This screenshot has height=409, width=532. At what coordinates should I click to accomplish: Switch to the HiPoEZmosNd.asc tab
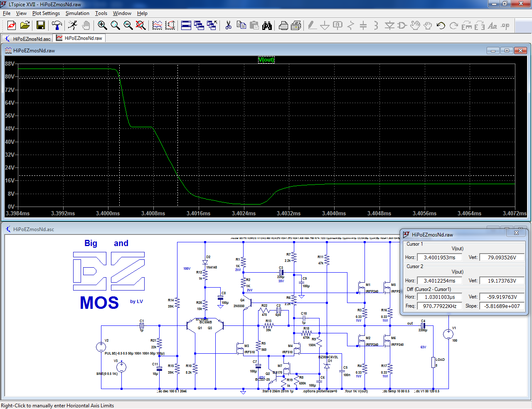(x=27, y=38)
